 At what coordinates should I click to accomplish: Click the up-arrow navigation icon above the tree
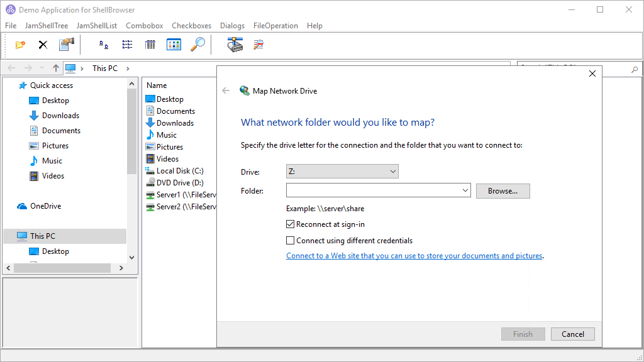click(x=55, y=68)
